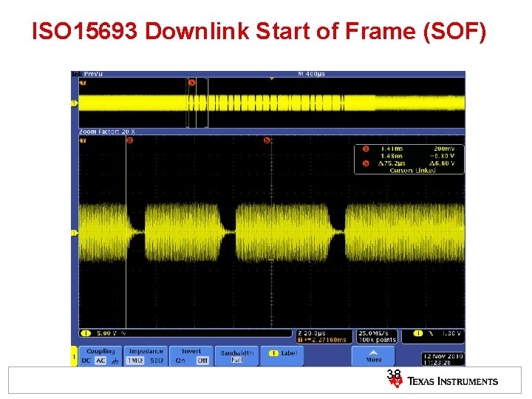Viewport: 532px width, 399px height.
Task: Expand the More menu arrow button
Action: coord(373,356)
